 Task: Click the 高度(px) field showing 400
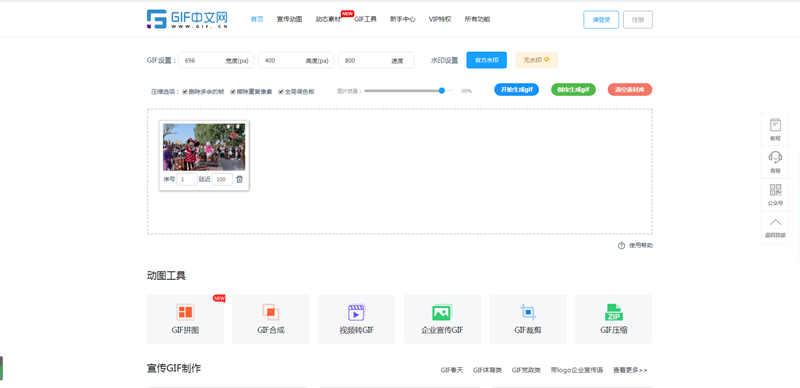[x=296, y=60]
